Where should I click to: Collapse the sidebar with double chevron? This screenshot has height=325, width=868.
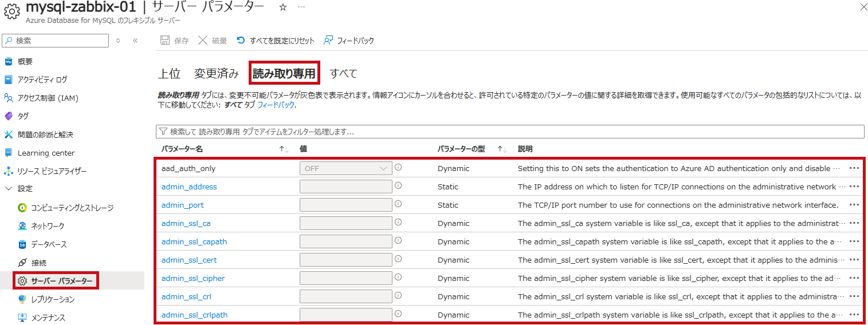(135, 41)
